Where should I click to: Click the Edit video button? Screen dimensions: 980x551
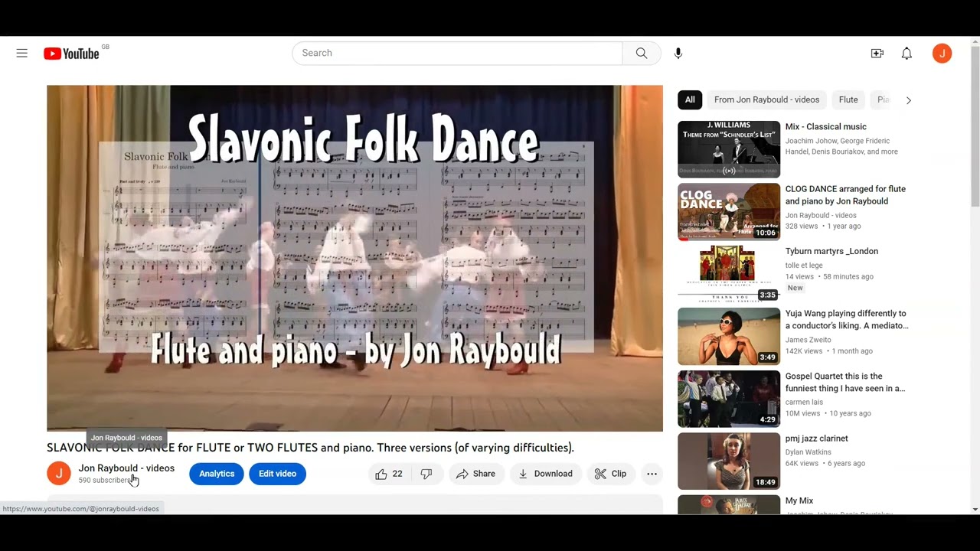(277, 474)
